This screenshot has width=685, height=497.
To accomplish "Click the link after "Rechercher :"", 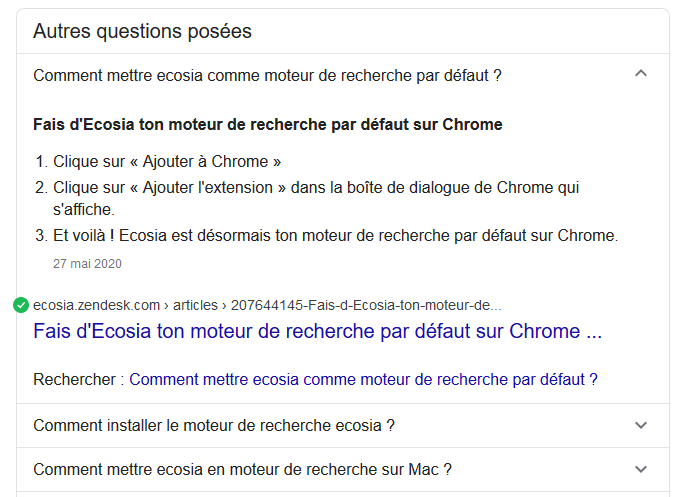I will pyautogui.click(x=357, y=379).
